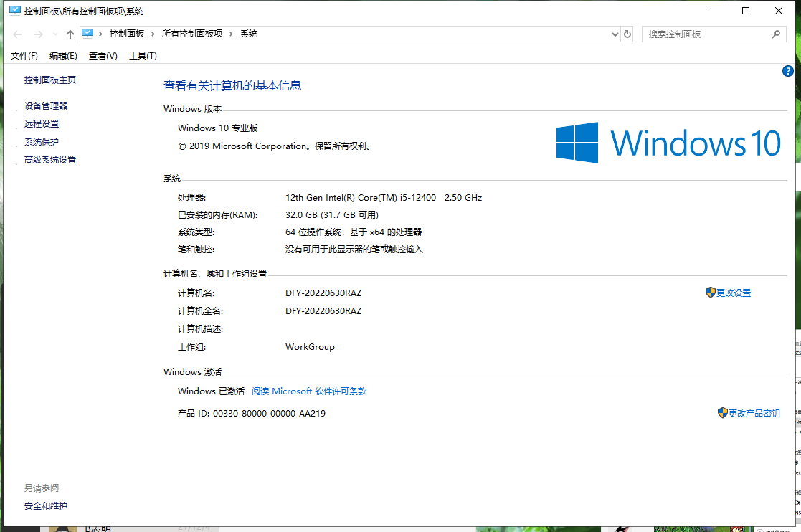Click the forward navigation arrow

(38, 34)
